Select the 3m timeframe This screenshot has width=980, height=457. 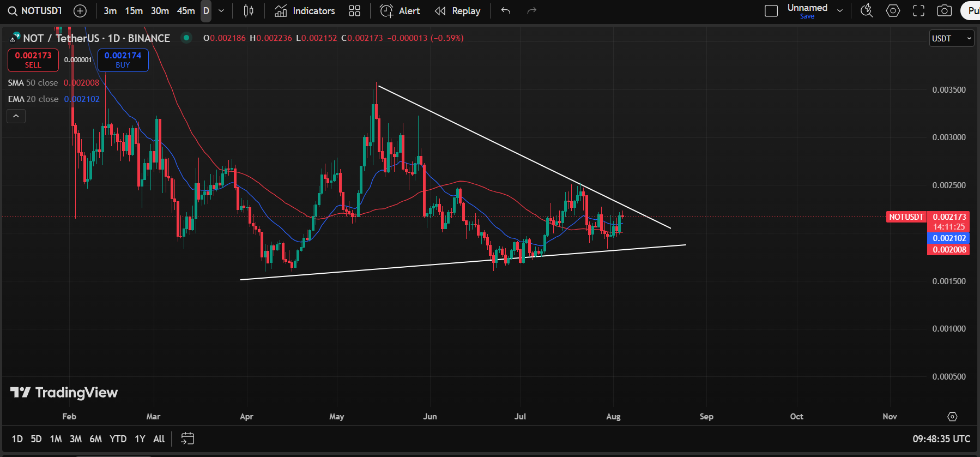(110, 11)
